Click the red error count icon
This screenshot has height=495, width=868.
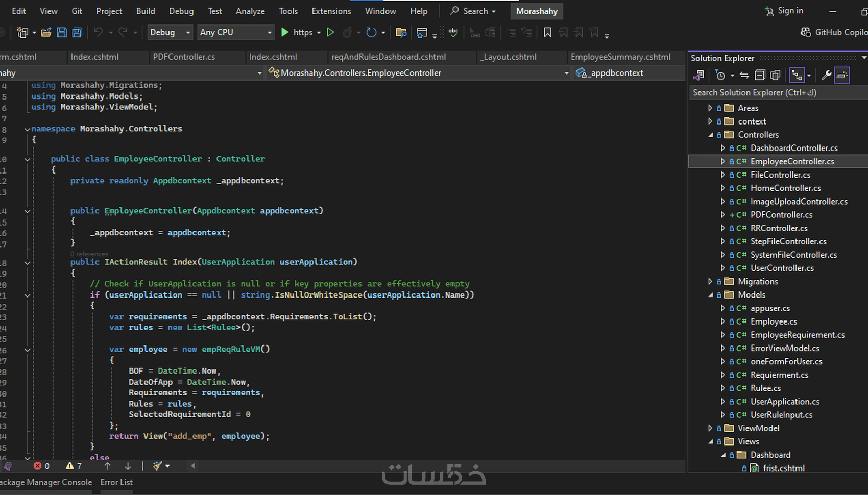[x=38, y=466]
